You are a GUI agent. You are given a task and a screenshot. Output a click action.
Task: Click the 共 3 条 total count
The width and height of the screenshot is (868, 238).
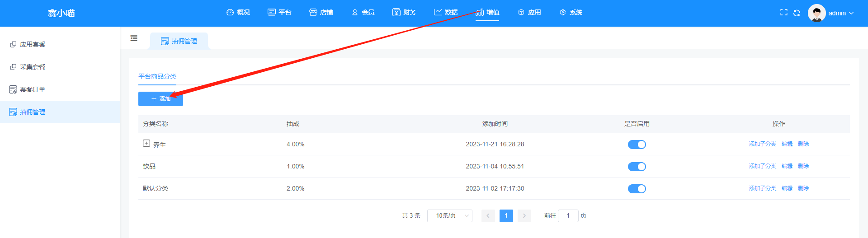coord(411,216)
